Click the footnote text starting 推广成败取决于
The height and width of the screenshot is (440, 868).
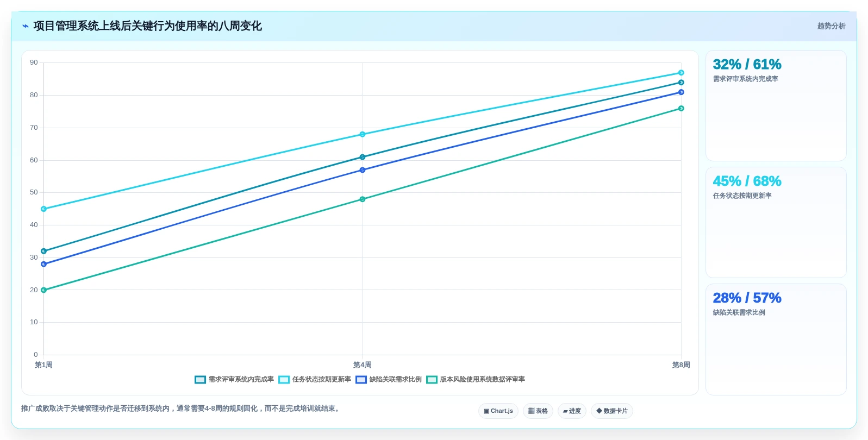[182, 408]
